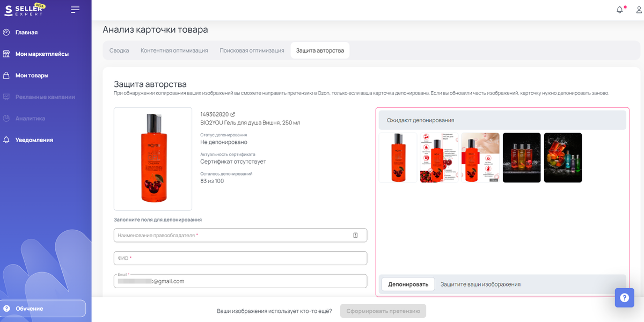The image size is (644, 322).
Task: Switch to the Сводка tab
Action: (x=119, y=50)
